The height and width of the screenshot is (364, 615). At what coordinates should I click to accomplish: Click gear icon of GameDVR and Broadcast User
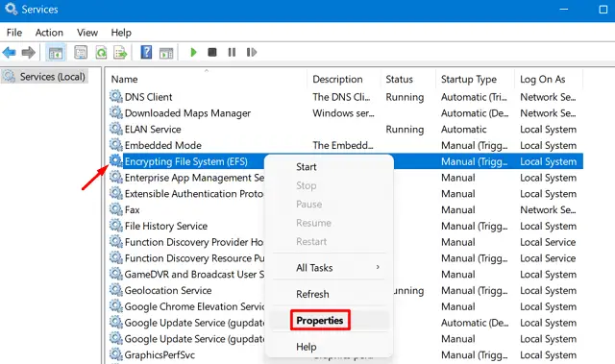point(116,274)
